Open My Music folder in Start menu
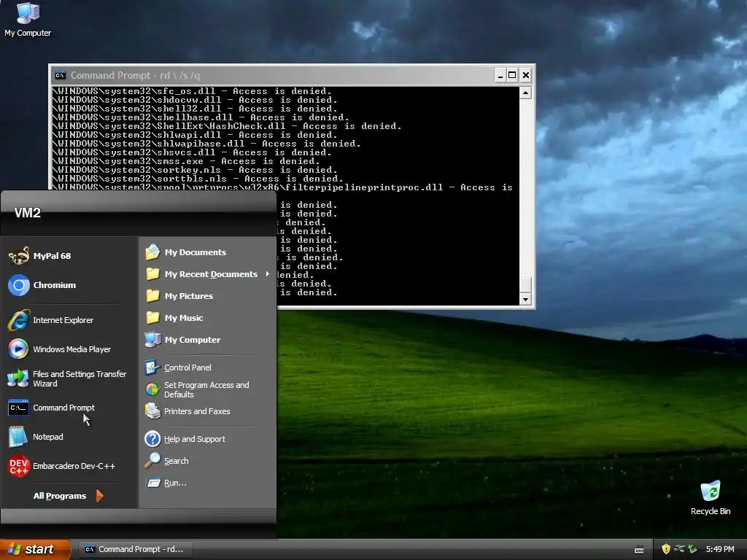Screen dimensions: 747x560 [x=174, y=318]
